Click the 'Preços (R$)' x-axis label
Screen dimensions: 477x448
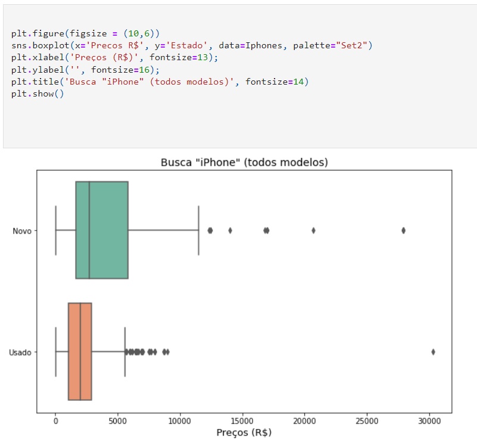244,433
